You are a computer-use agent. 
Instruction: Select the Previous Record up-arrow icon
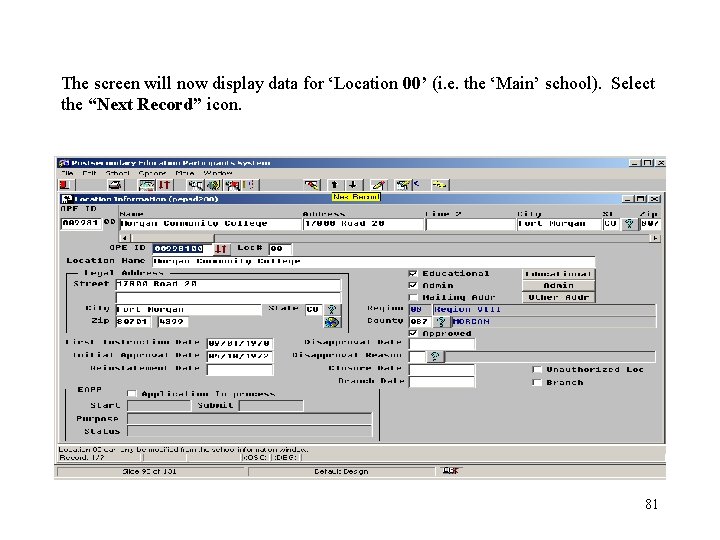pyautogui.click(x=334, y=185)
